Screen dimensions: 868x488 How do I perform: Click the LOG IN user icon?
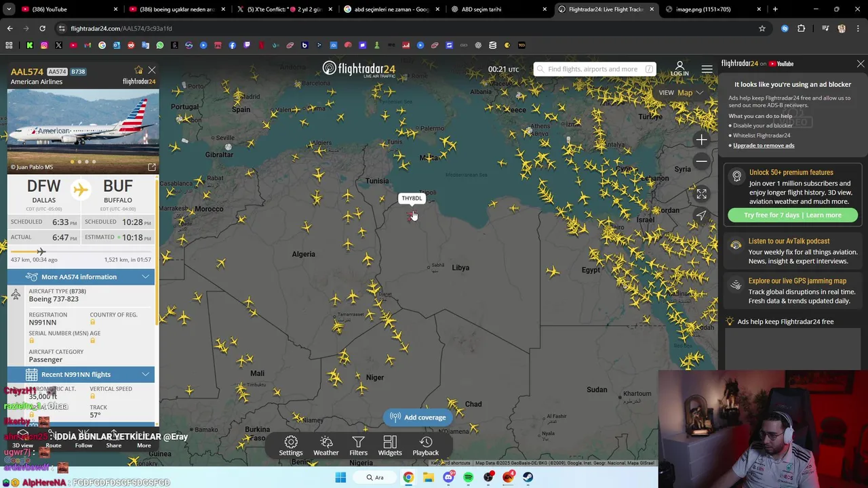(679, 68)
